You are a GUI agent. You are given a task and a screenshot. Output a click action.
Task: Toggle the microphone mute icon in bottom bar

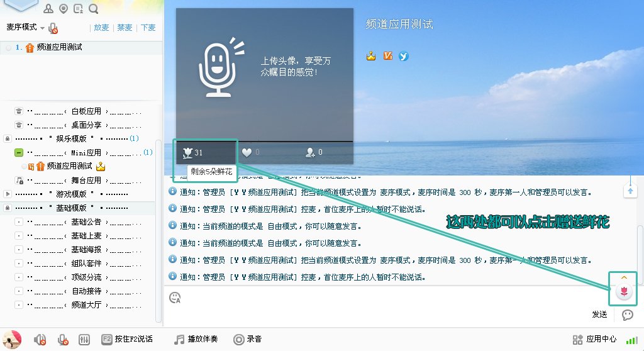tap(63, 340)
